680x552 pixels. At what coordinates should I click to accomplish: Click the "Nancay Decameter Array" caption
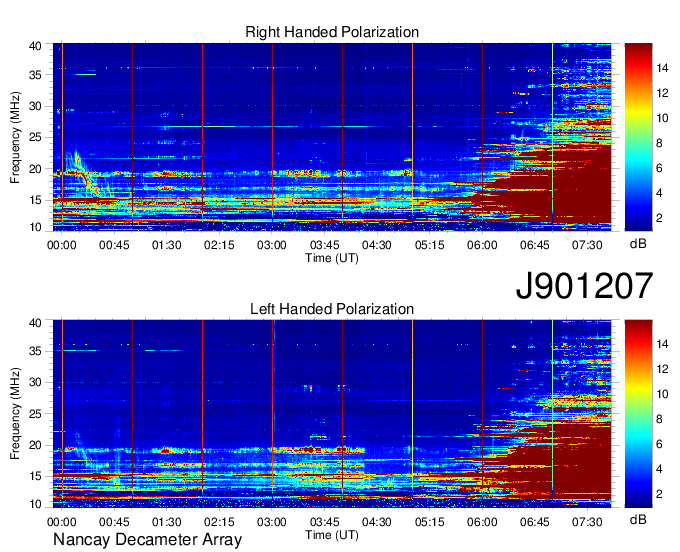tap(147, 539)
